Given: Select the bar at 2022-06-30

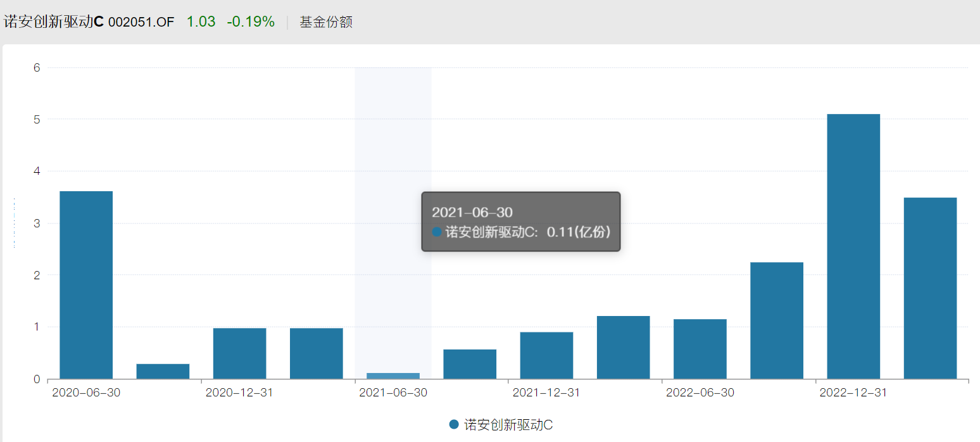Looking at the screenshot, I should pyautogui.click(x=700, y=349).
